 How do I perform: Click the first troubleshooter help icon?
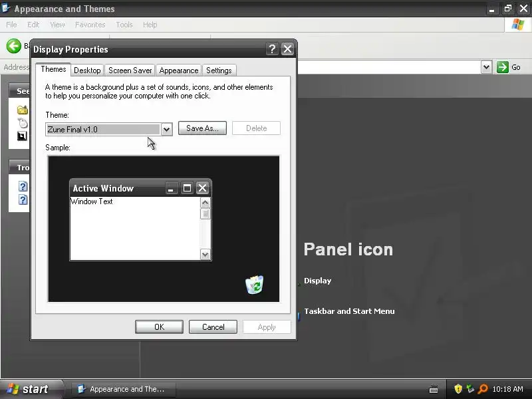(x=23, y=186)
